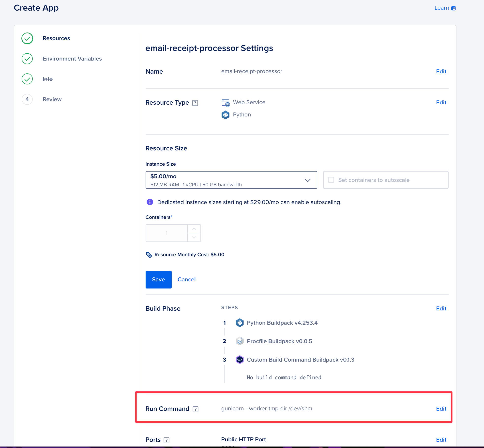Go to the Environment Variables step
The image size is (484, 448).
72,59
